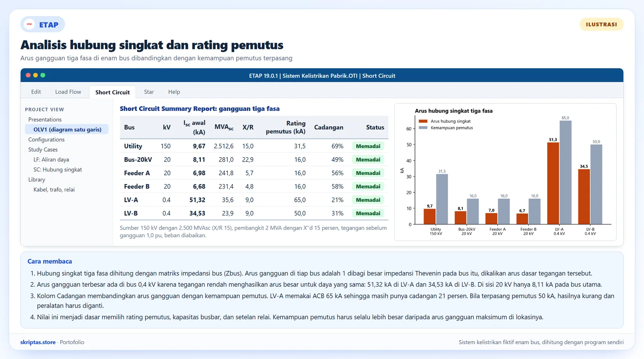Screen dimensions: 644x359
Task: Select Configurations in project tree
Action: pos(46,139)
